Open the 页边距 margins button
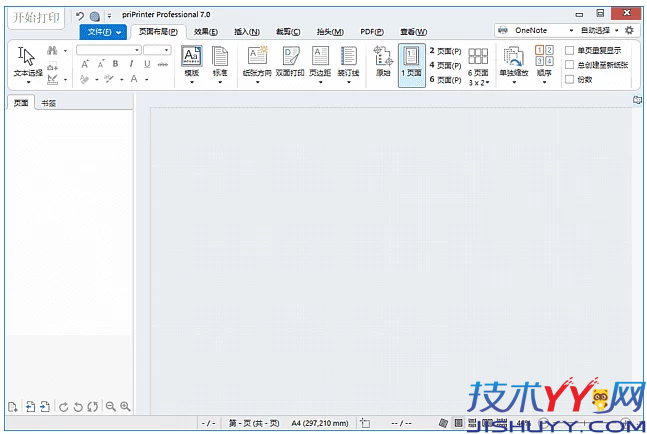 320,64
